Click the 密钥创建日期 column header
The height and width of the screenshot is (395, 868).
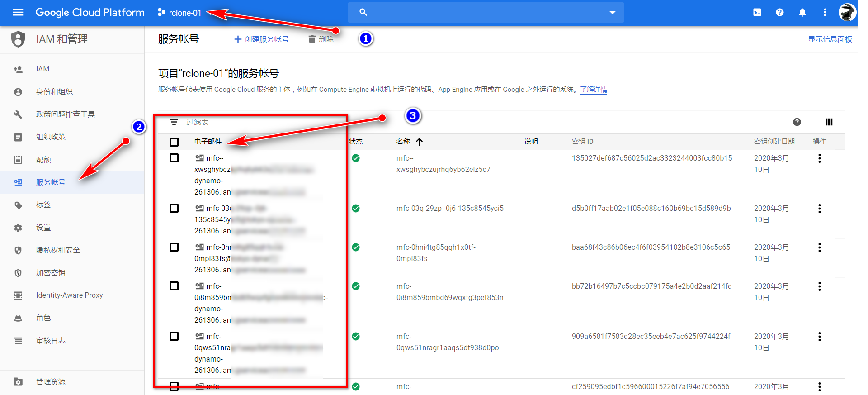(774, 142)
